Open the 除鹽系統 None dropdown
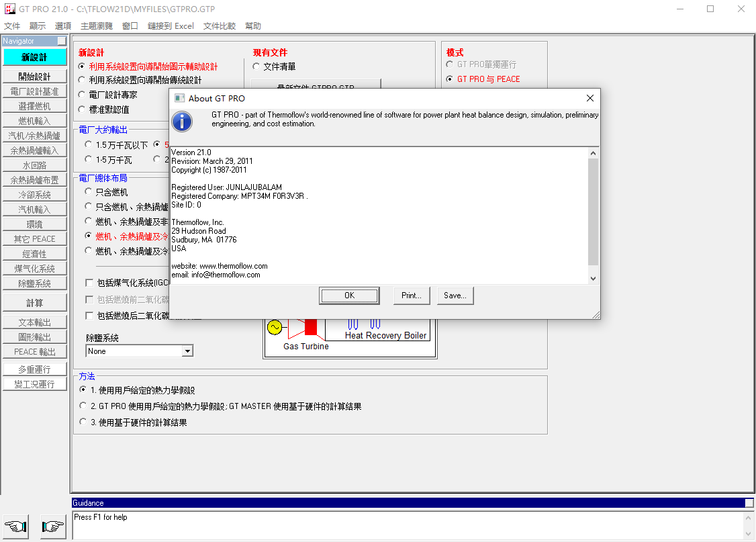The height and width of the screenshot is (542, 756). [187, 351]
